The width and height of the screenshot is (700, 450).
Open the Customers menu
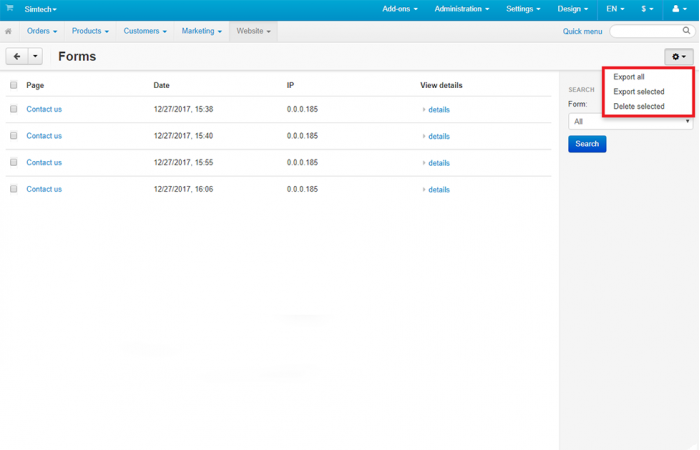pyautogui.click(x=145, y=31)
